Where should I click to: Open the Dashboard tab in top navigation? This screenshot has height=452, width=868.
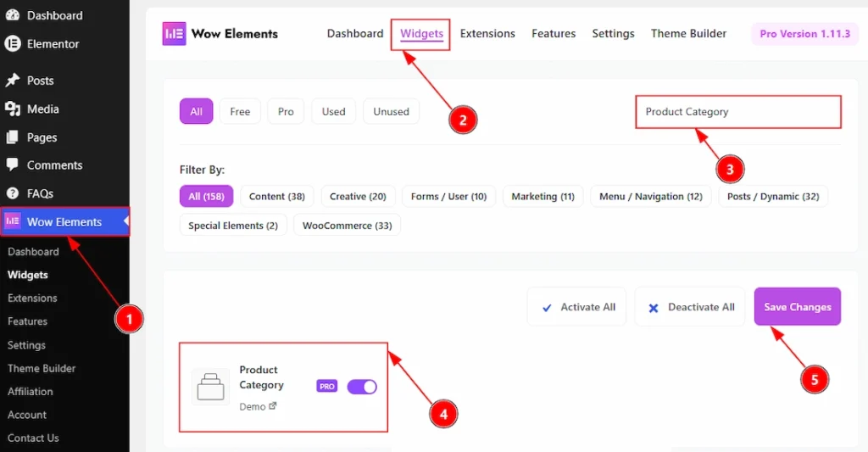coord(355,34)
